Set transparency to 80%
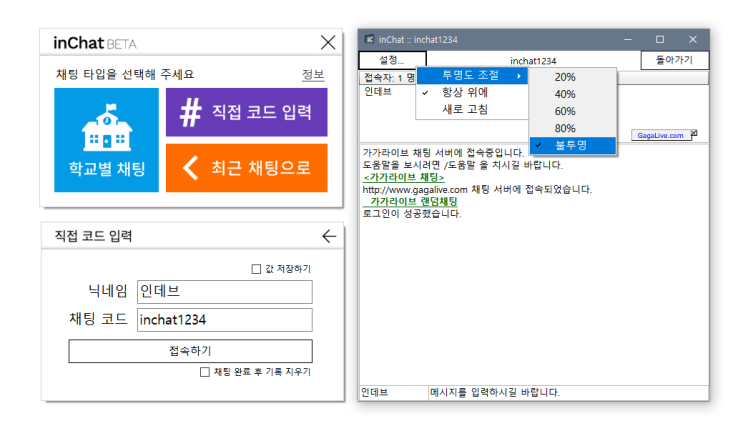 [572, 128]
